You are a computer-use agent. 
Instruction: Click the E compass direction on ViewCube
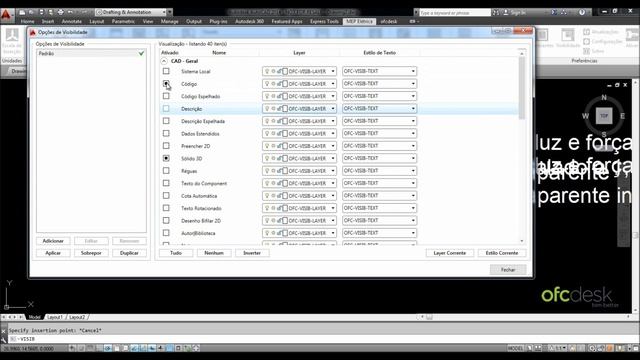[622, 116]
